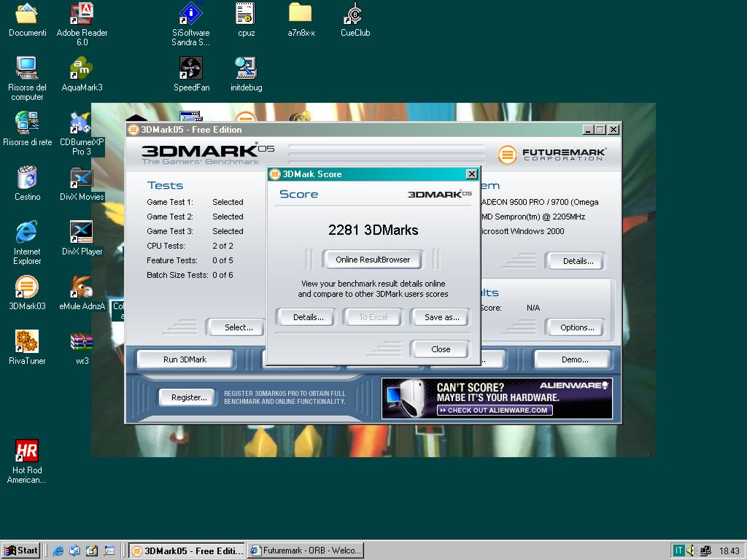This screenshot has height=560, width=747.
Task: Click Batch Size Tests row
Action: (x=190, y=275)
